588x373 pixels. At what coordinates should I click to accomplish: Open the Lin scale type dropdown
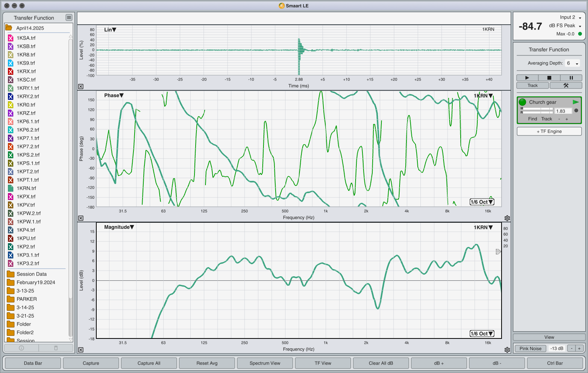(x=110, y=30)
